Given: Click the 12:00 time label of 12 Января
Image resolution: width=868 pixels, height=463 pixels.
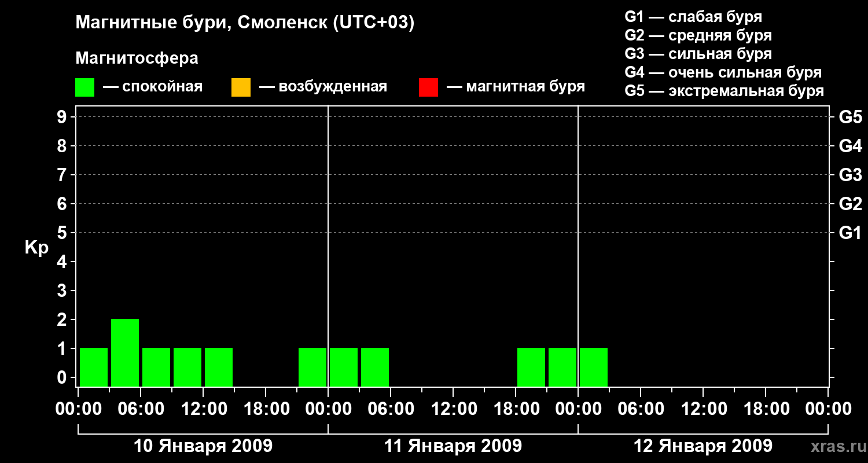Looking at the screenshot, I should [x=703, y=409].
